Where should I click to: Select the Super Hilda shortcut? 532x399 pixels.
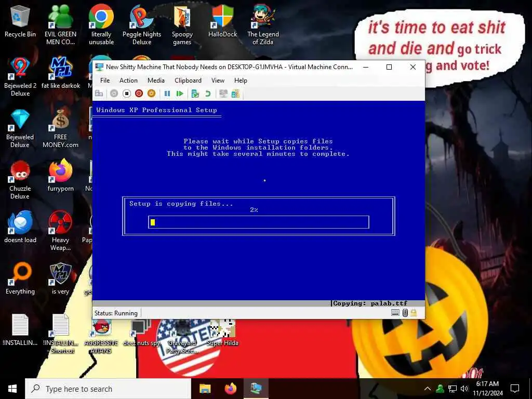pyautogui.click(x=222, y=332)
